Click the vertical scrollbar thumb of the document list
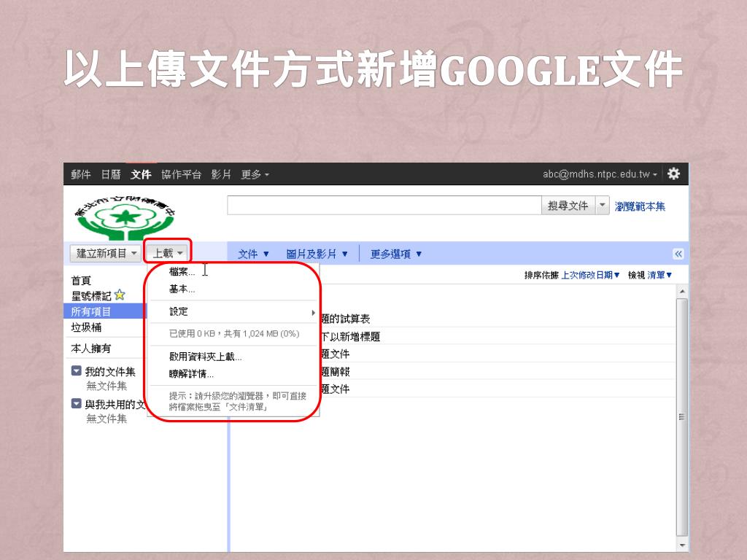This screenshot has height=560, width=747. point(682,417)
